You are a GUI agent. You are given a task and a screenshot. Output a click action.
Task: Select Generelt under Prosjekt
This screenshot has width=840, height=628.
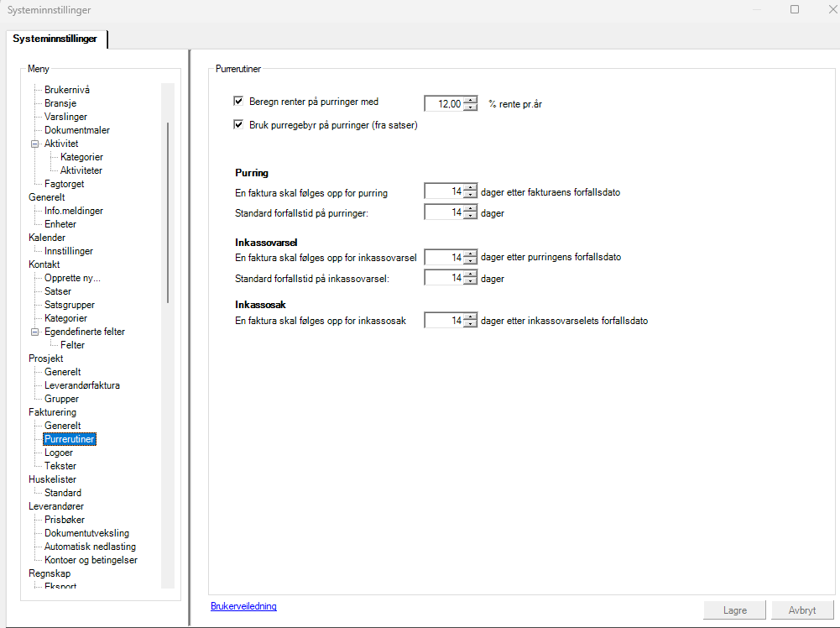63,372
